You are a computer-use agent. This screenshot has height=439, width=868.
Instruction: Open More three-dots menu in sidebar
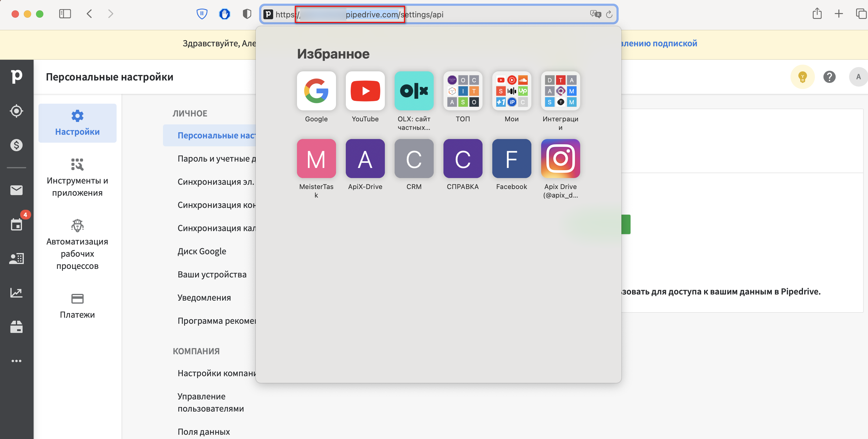16,361
